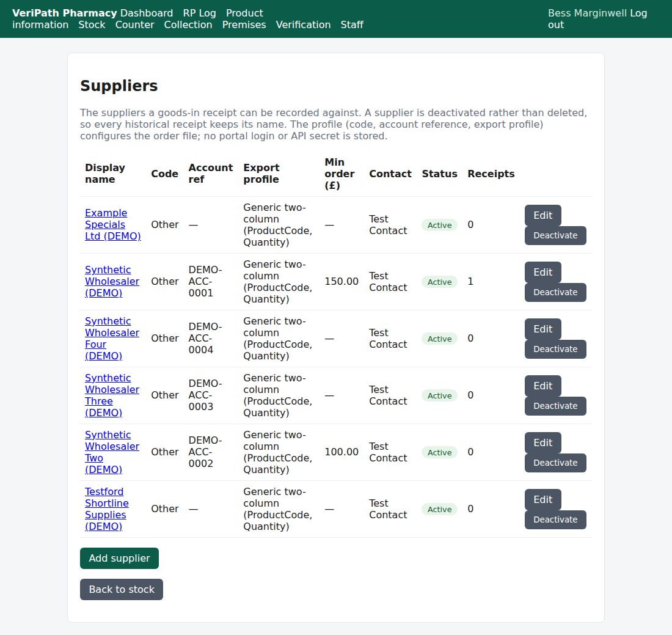Image resolution: width=672 pixels, height=635 pixels.
Task: Select the 150.00 minimum order value
Action: click(x=341, y=281)
